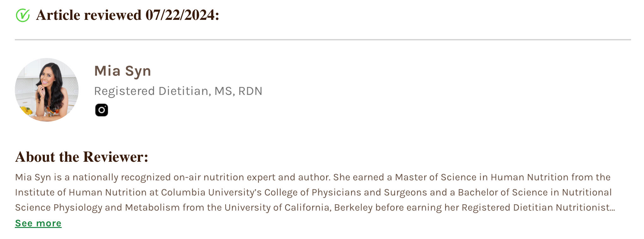Click the Registered Dietitian, MS, RDN subtitle
Screen dimensions: 644x239
(x=178, y=91)
